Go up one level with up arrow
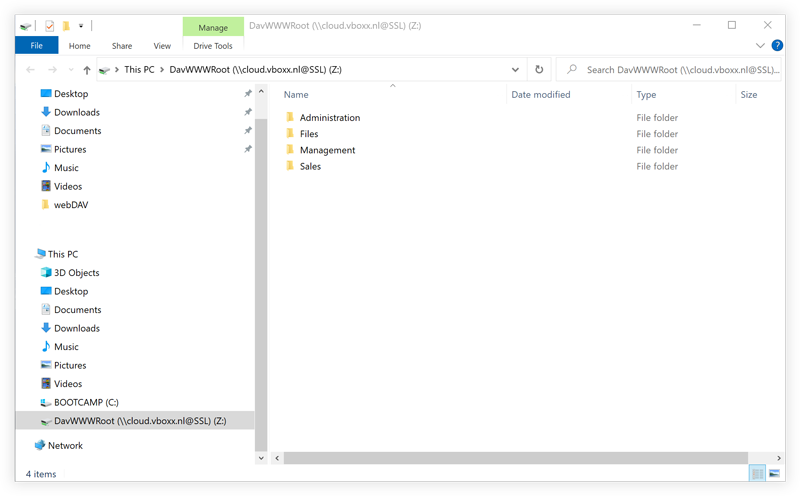Viewport: 800px width, 496px height. pos(87,70)
